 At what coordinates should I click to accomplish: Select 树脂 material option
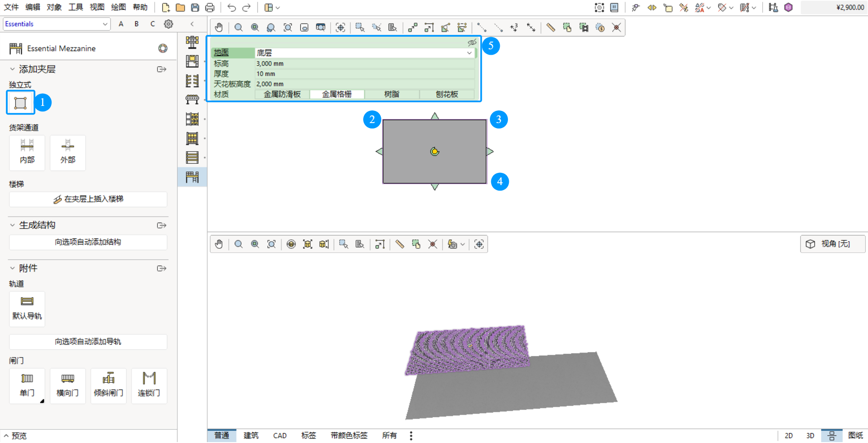(x=392, y=94)
